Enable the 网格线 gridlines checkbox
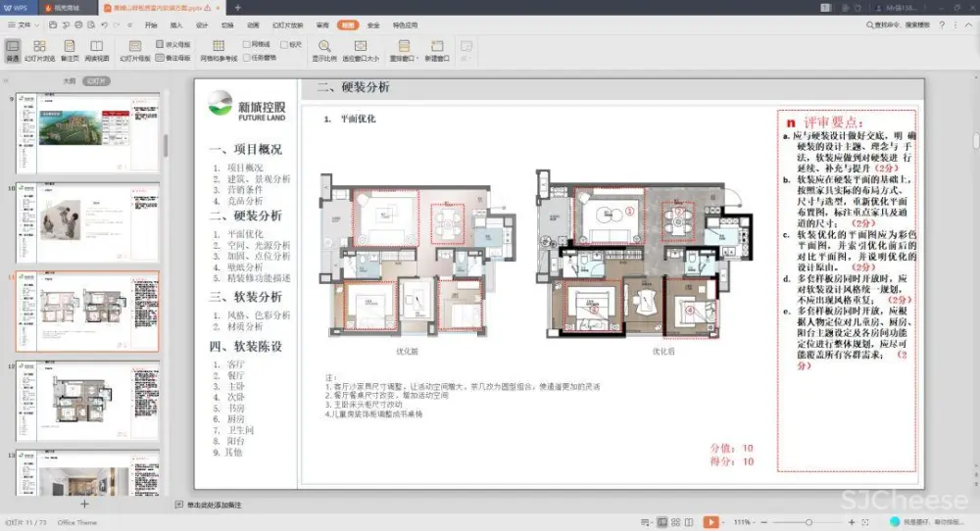The image size is (980, 531). point(247,44)
